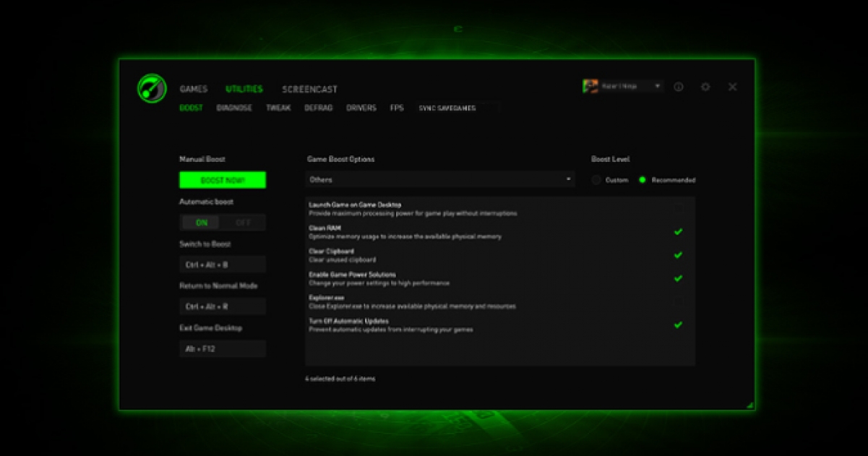
Task: Open the user account dropdown arrow
Action: click(x=658, y=86)
